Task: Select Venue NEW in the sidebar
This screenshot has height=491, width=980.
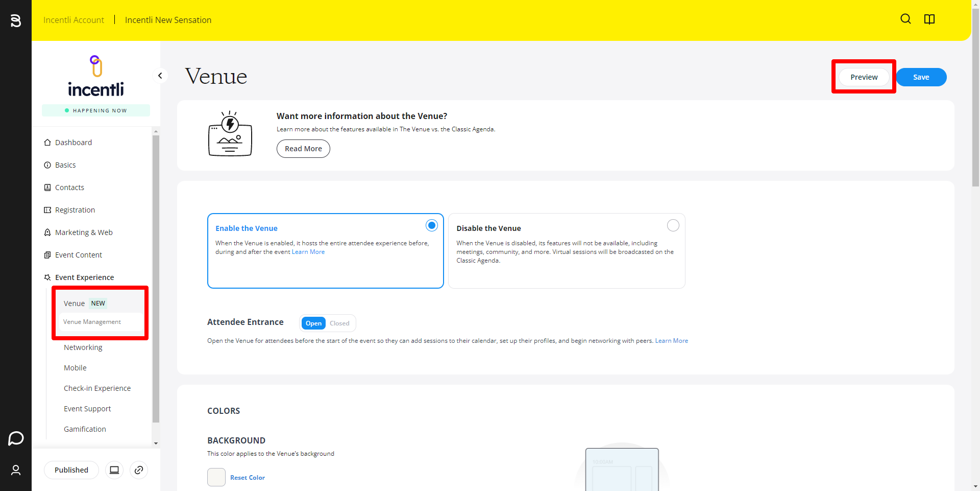Action: (x=85, y=303)
